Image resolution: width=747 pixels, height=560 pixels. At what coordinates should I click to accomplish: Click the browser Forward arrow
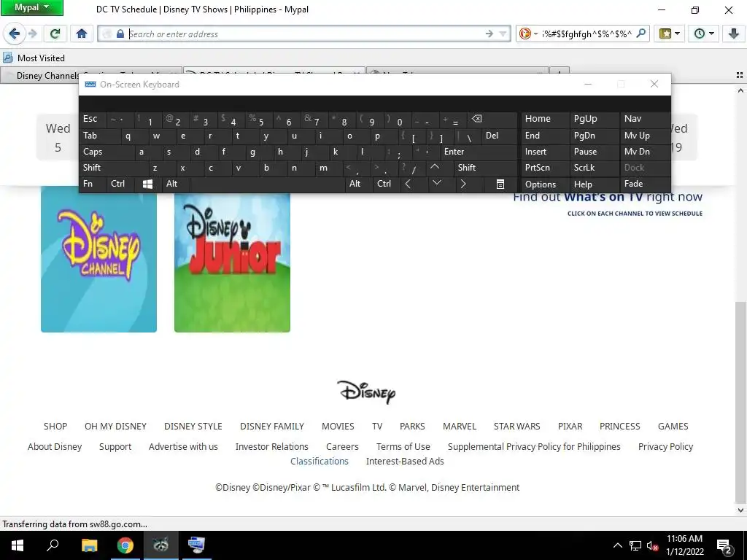32,34
